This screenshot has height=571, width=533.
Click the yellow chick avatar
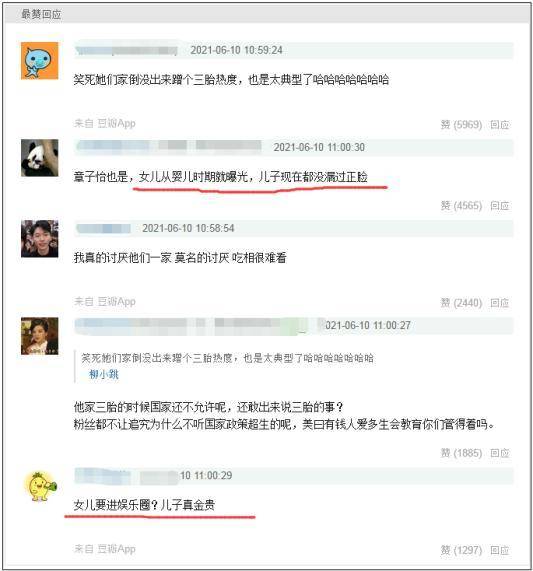click(x=41, y=487)
